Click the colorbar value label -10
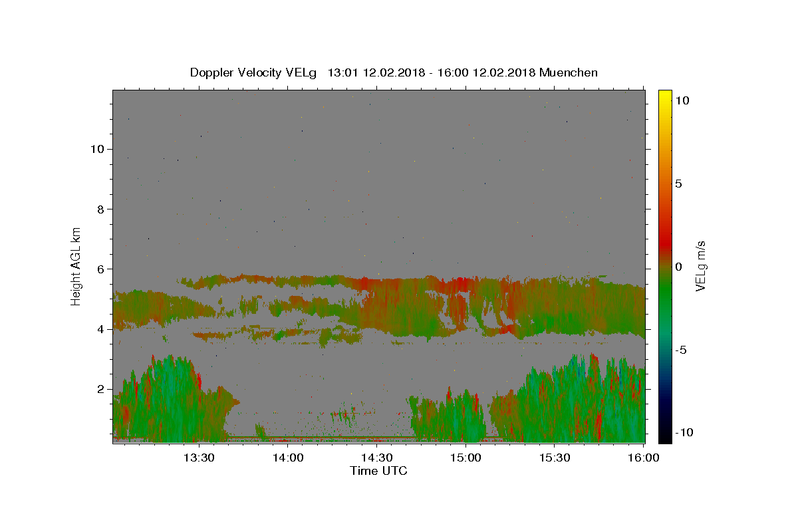Image resolution: width=798 pixels, height=532 pixels. click(685, 432)
